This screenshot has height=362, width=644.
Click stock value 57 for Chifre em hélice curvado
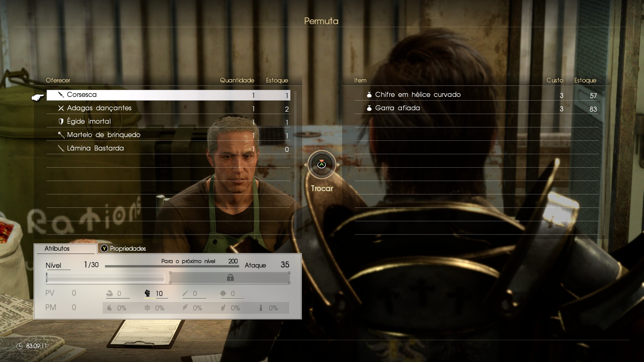[x=593, y=96]
